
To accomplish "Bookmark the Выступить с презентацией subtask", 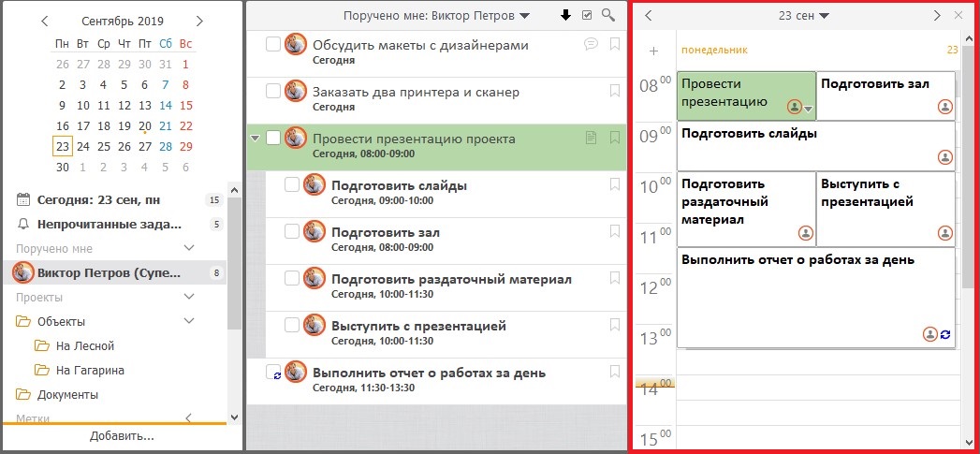I will 614,325.
